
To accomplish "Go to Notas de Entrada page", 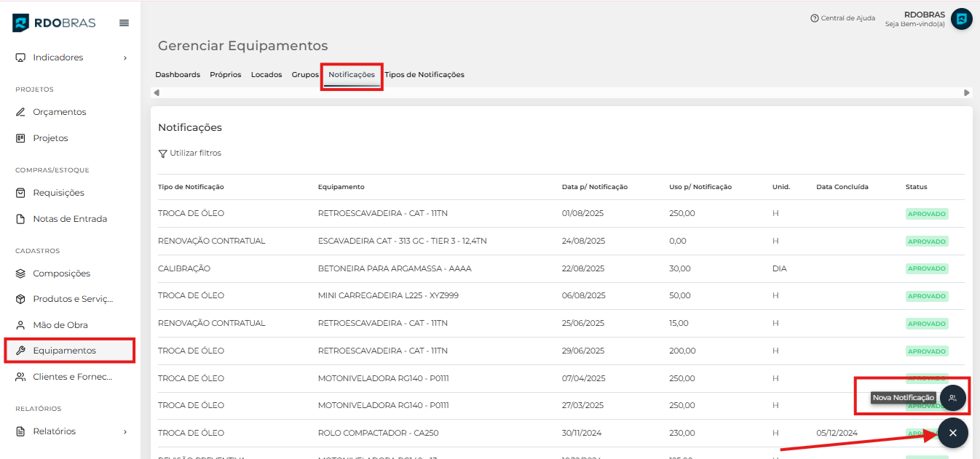I will (69, 219).
